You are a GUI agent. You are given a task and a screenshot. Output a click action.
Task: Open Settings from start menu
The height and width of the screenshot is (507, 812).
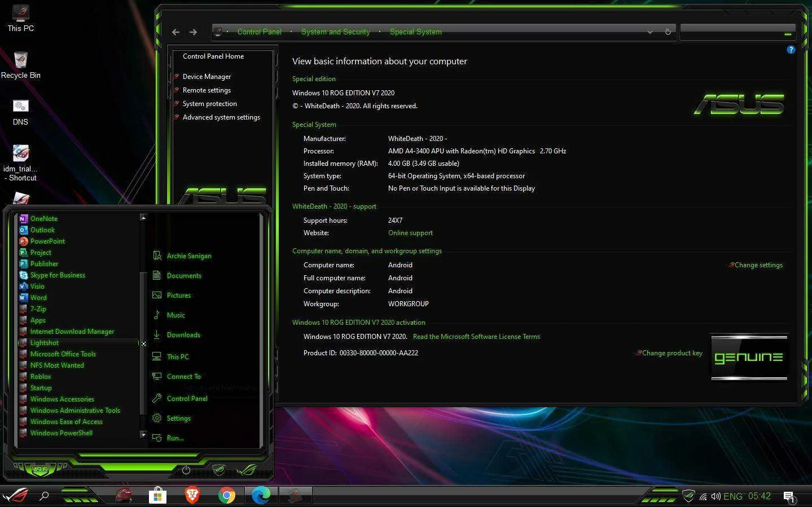point(172,418)
